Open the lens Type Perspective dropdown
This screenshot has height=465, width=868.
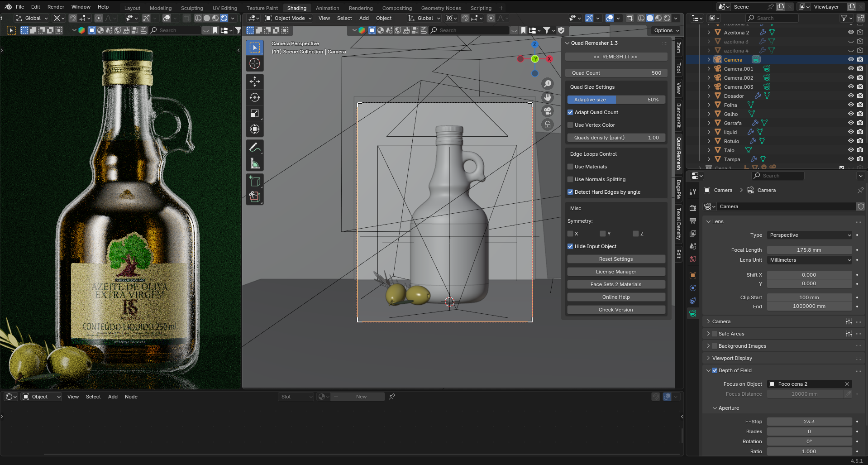(810, 235)
